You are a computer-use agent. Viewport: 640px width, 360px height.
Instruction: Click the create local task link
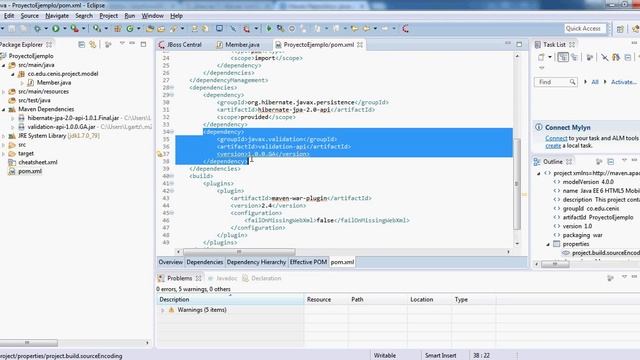click(x=553, y=146)
